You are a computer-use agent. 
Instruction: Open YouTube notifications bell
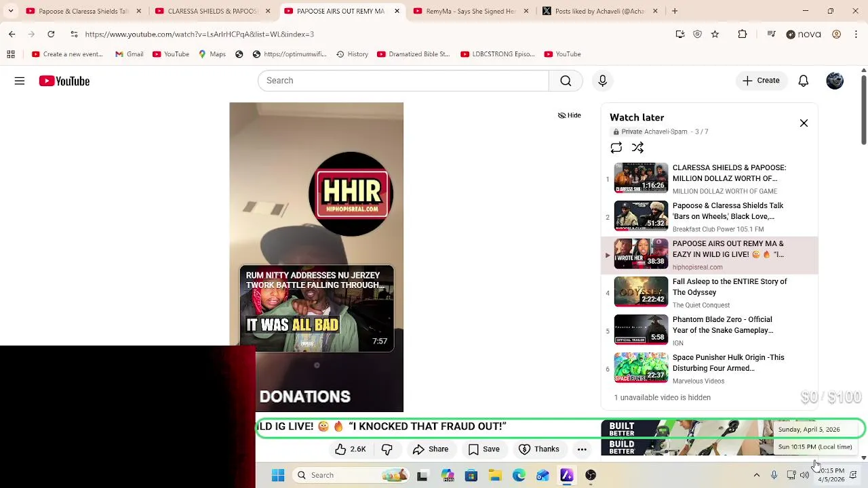803,81
